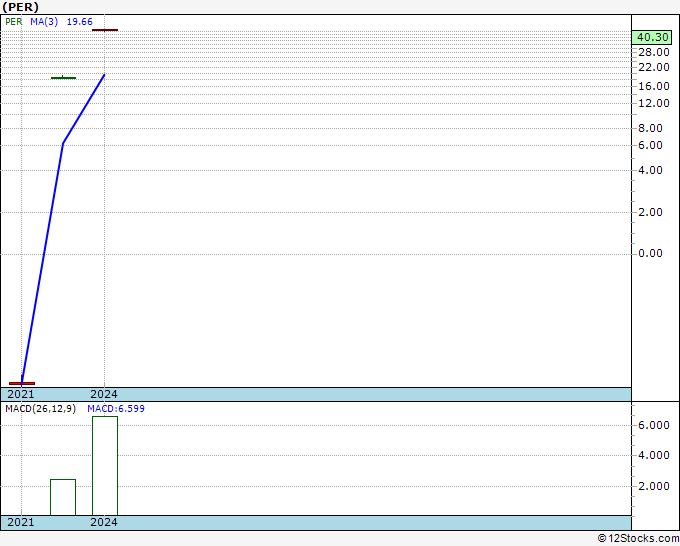680x546 pixels.
Task: Open the 12Stocks.com copyright link
Action: click(x=638, y=539)
